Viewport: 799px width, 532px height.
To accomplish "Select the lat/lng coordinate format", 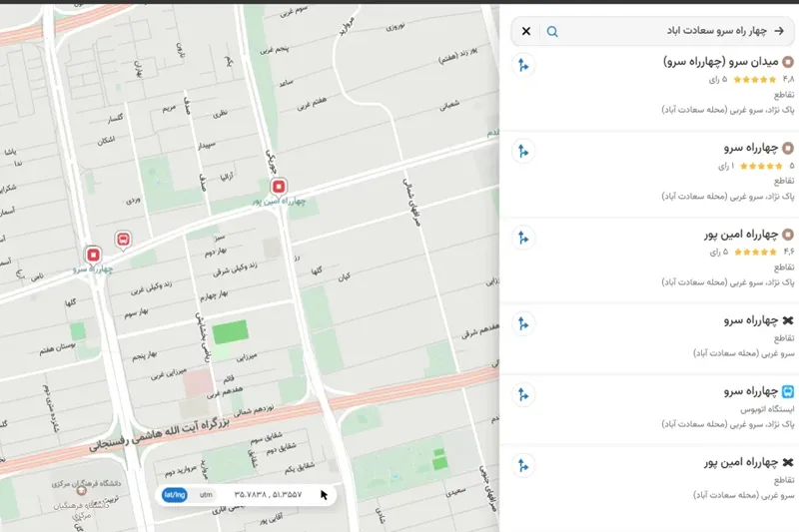I will click(x=174, y=495).
